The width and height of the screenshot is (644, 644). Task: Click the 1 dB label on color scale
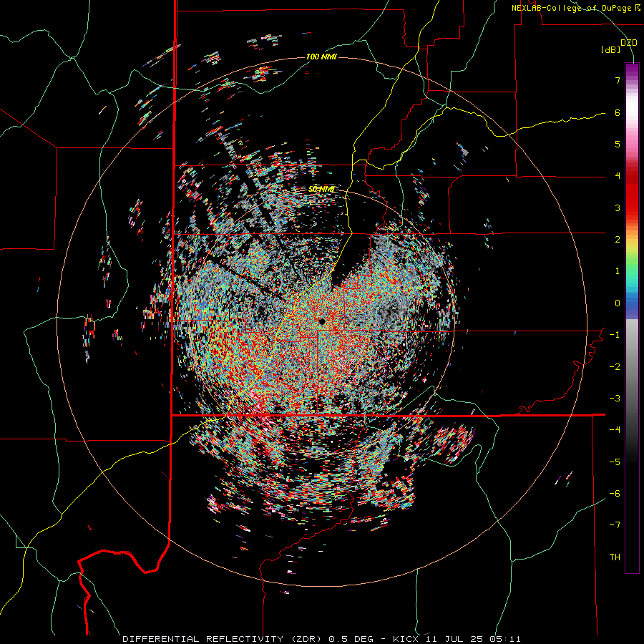click(618, 271)
